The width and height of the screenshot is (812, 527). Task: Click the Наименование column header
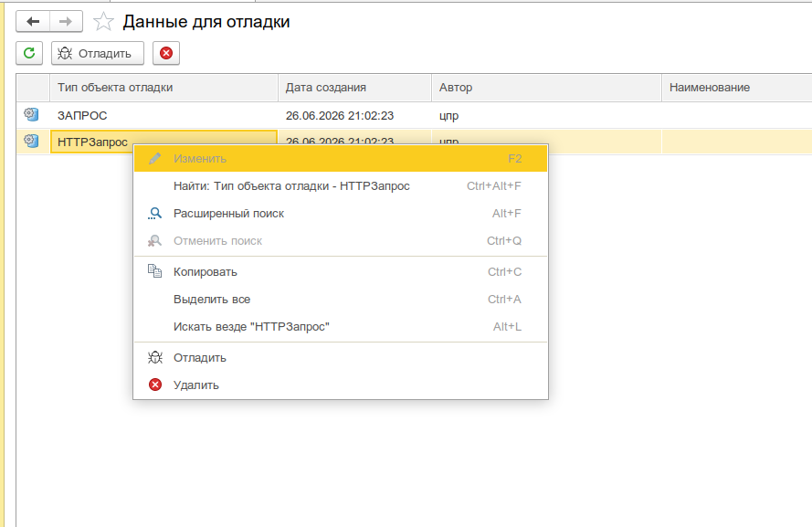point(737,88)
